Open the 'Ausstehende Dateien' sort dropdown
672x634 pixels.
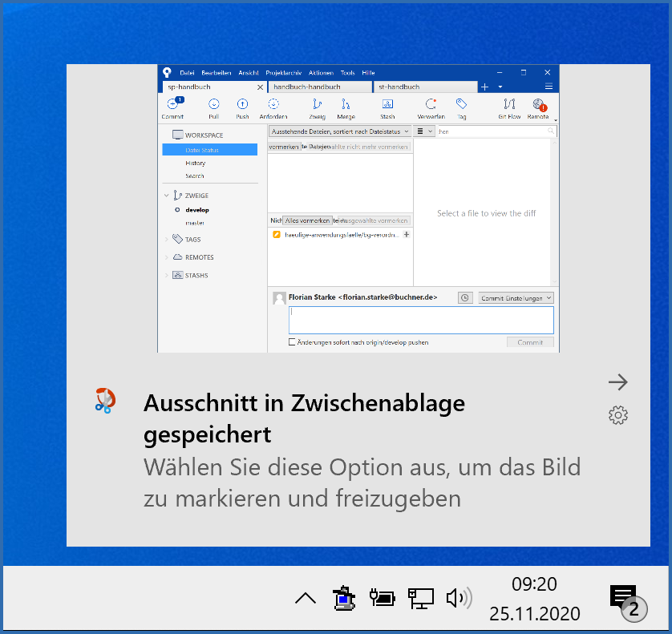[340, 131]
